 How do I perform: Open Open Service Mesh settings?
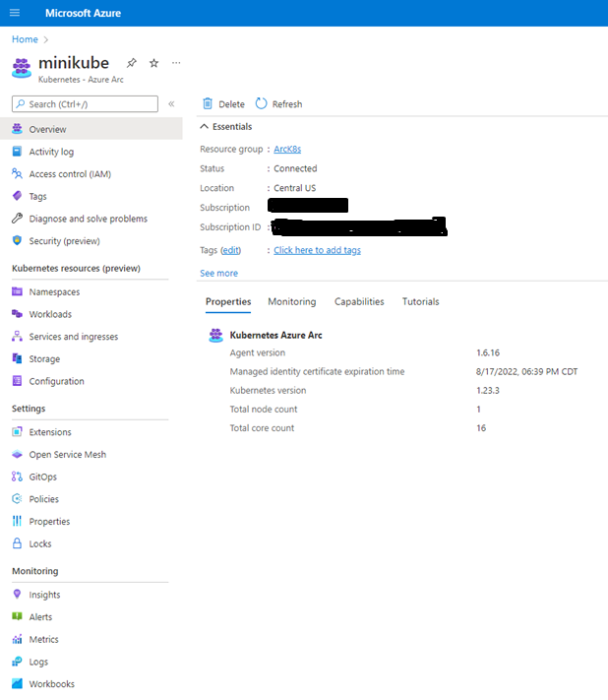[67, 455]
